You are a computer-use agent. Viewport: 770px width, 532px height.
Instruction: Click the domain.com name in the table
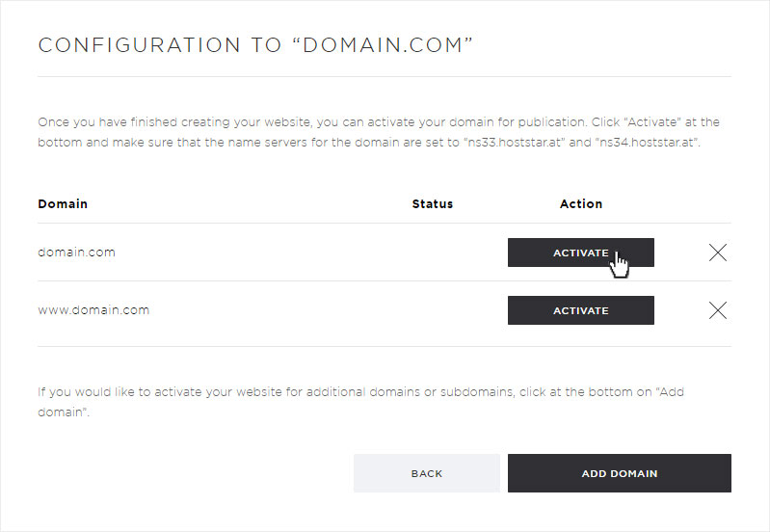click(76, 252)
